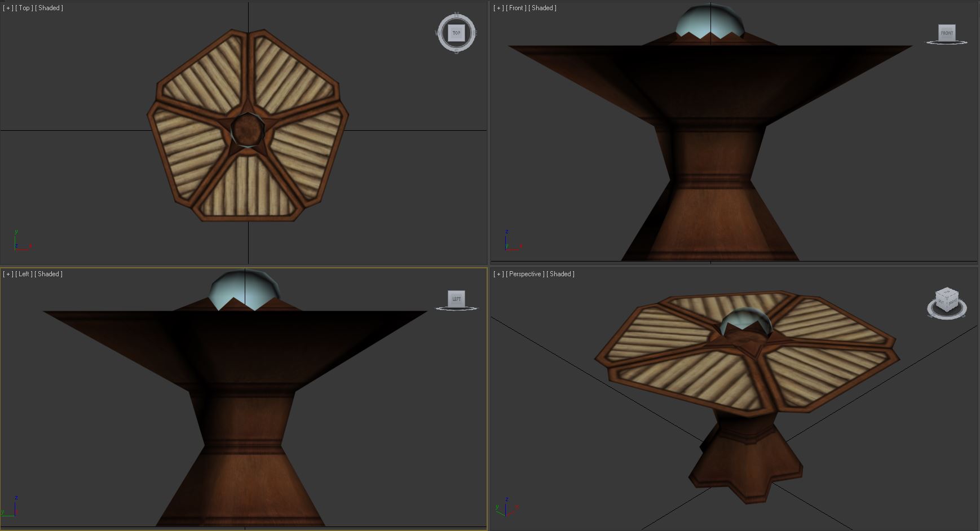Screen dimensions: 980x531
Task: Open the [Shaded] menu in the Front viewport
Action: coord(542,8)
